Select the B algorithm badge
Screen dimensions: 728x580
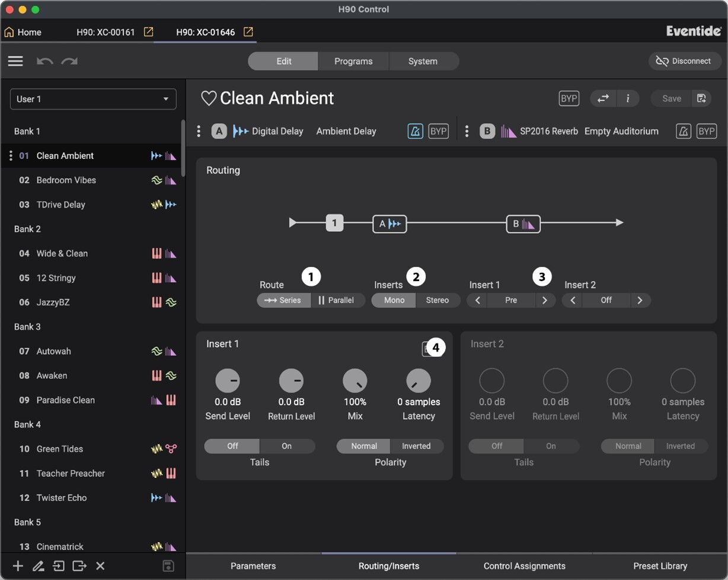coord(487,131)
